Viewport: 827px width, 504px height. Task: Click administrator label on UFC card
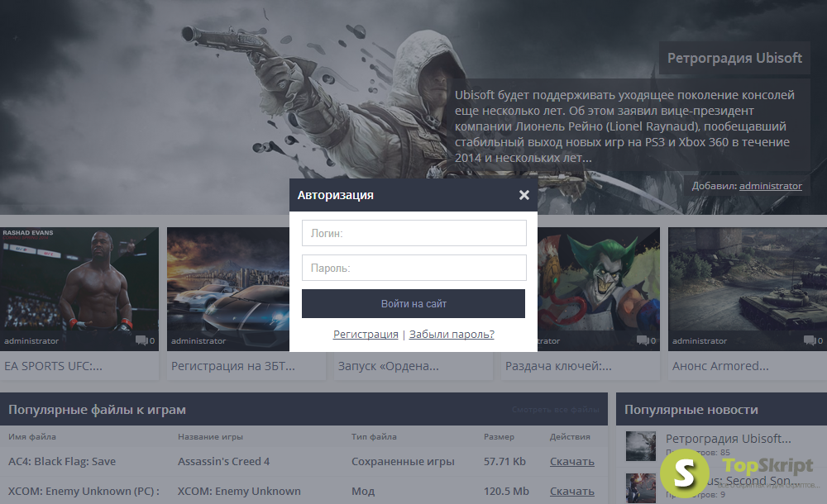(31, 341)
